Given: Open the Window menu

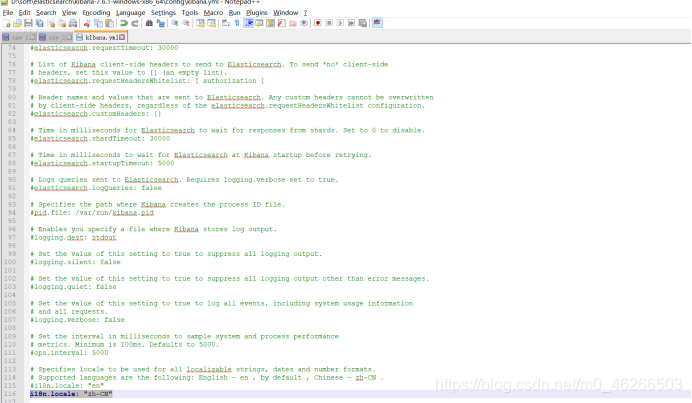Looking at the screenshot, I should 285,12.
